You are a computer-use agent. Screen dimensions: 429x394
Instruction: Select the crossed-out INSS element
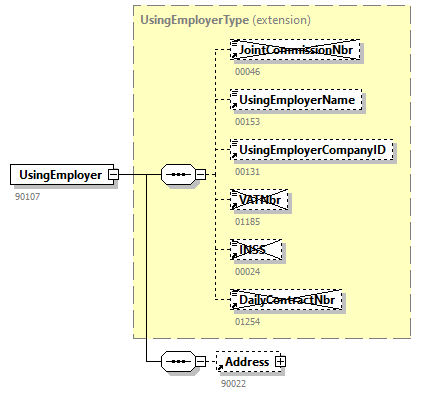pyautogui.click(x=256, y=250)
